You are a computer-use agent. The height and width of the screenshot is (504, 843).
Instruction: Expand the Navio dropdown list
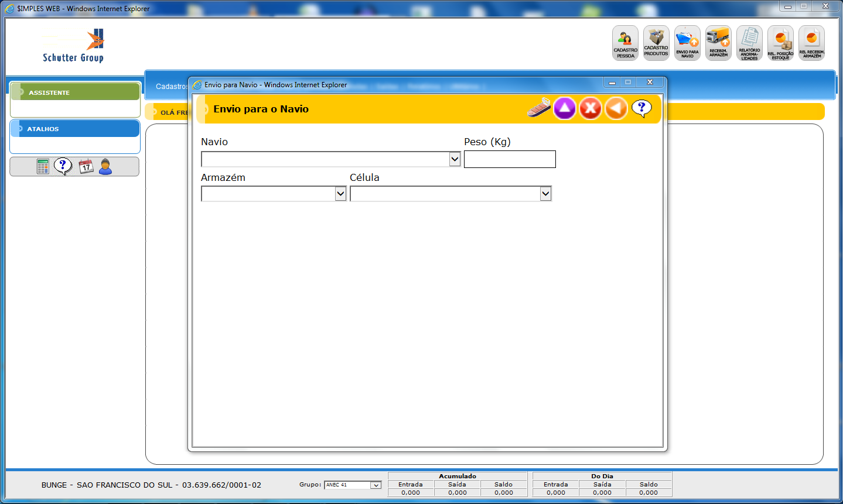coord(455,159)
